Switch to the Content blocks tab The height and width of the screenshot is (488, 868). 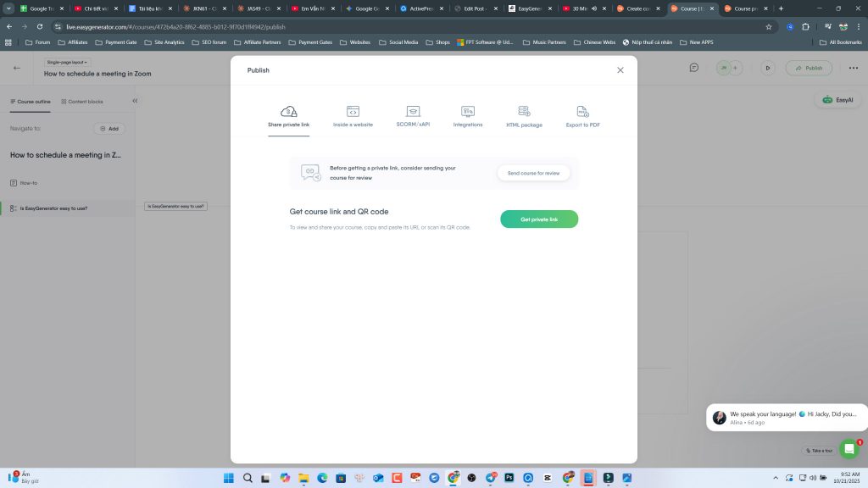[81, 102]
